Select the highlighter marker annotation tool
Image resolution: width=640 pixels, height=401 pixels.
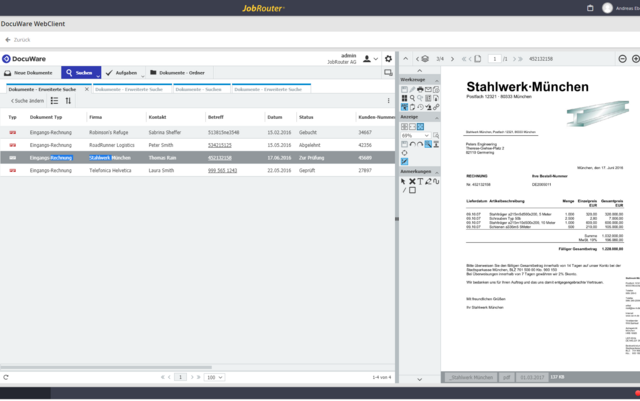point(428,181)
